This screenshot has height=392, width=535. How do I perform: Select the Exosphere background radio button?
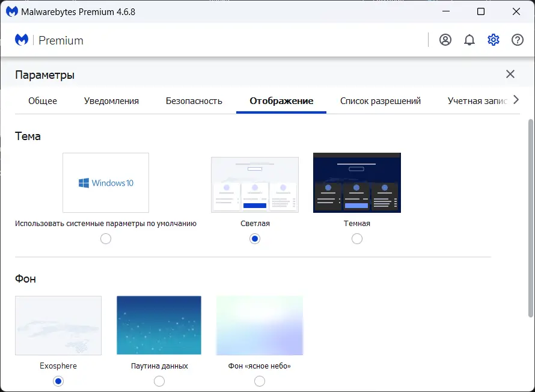pyautogui.click(x=58, y=381)
